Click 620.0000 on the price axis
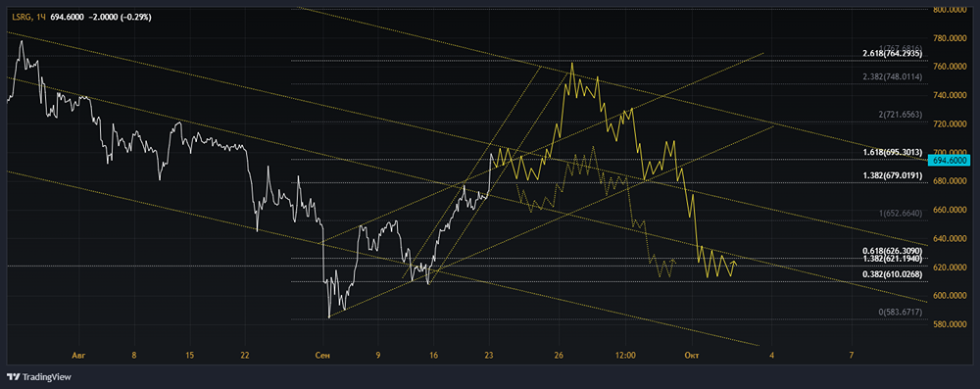Viewport: 980px width, 389px height. pos(950,267)
